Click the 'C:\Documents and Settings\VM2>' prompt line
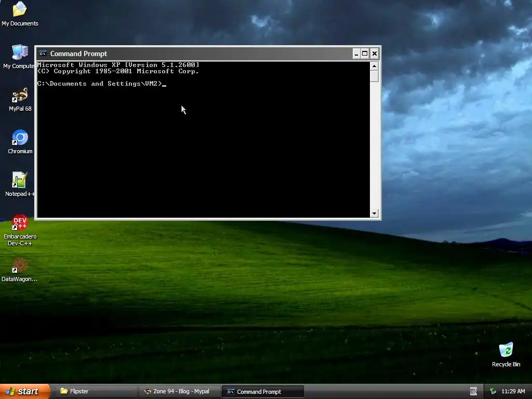The width and height of the screenshot is (532, 399). (100, 84)
